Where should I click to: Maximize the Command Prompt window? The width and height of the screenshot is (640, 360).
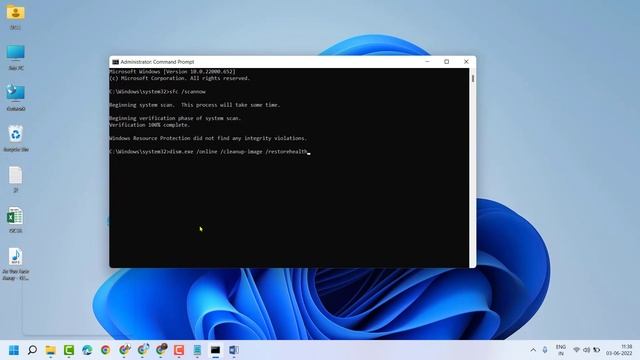coord(447,62)
